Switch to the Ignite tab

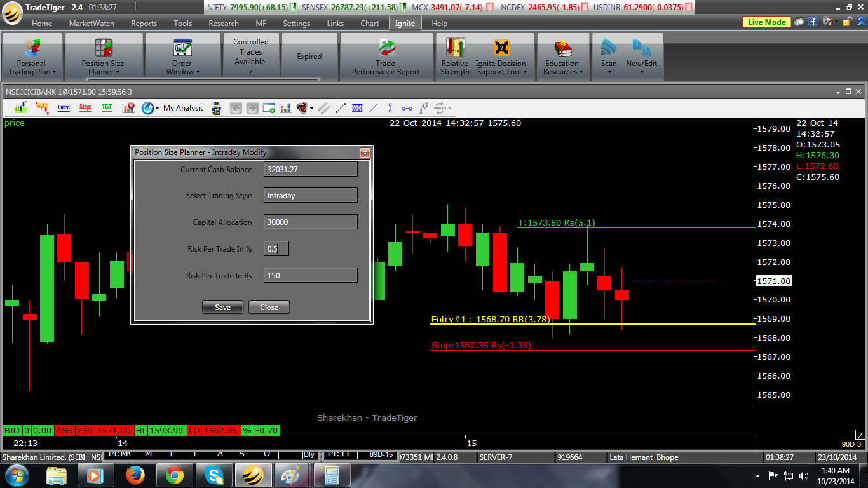(405, 24)
